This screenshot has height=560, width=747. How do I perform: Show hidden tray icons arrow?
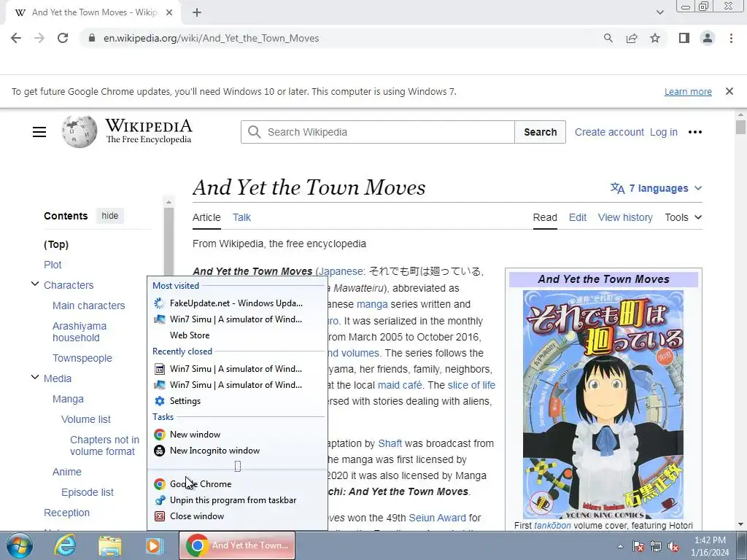point(620,546)
